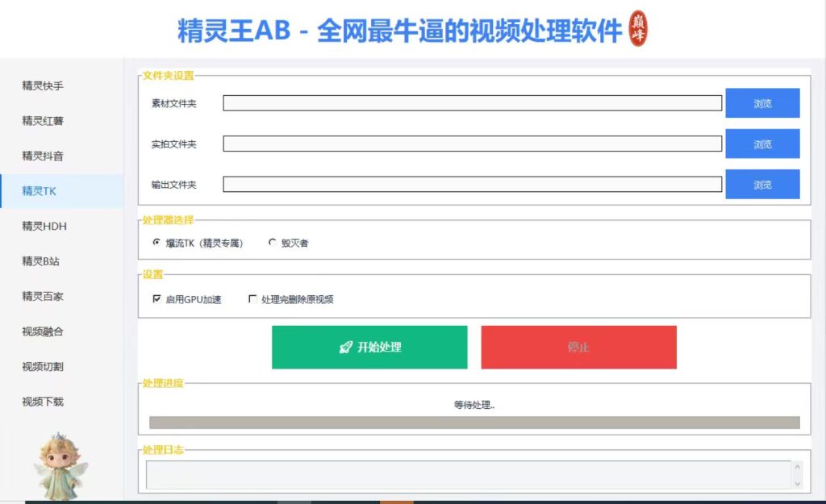826x504 pixels.
Task: Click the 文件夹设置 group label
Action: click(169, 76)
